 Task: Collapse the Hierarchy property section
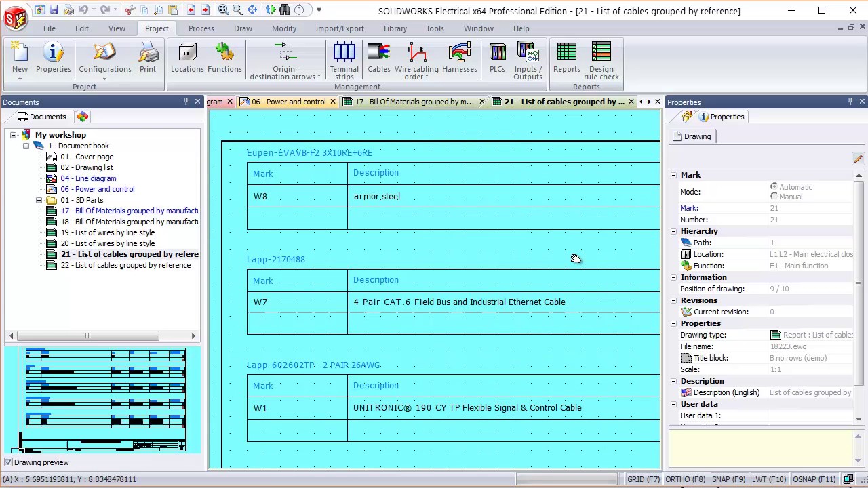pyautogui.click(x=674, y=231)
